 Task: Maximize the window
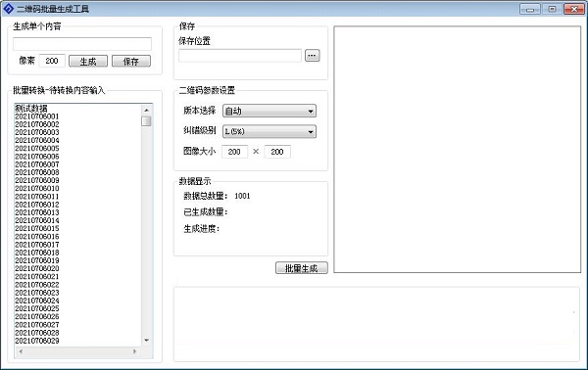click(552, 9)
